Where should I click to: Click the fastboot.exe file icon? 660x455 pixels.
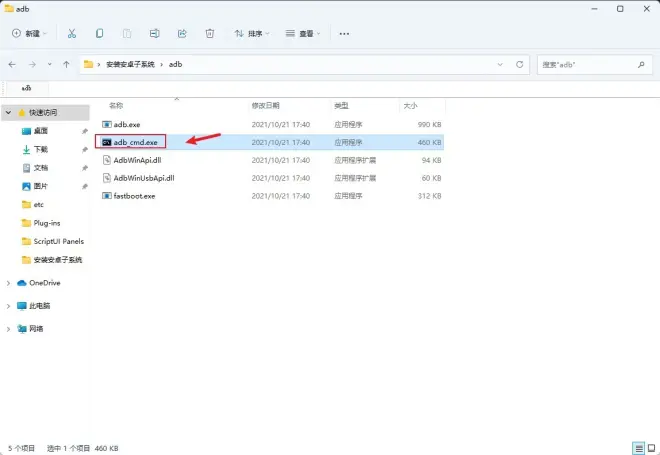[107, 196]
